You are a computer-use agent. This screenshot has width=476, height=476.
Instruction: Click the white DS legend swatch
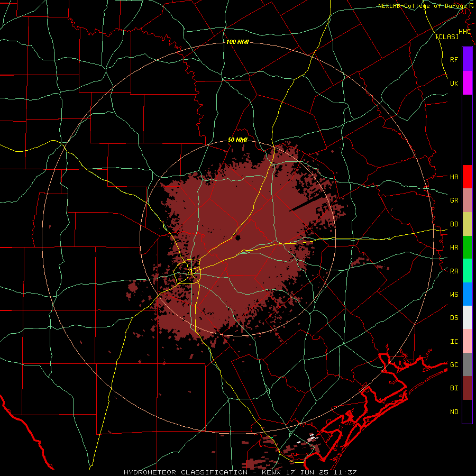pos(467,317)
